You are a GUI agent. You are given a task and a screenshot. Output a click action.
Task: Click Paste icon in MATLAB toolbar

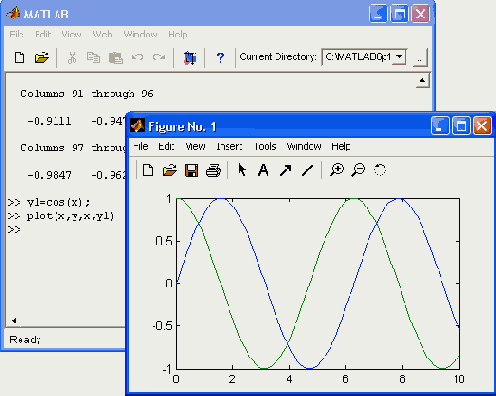pos(116,58)
